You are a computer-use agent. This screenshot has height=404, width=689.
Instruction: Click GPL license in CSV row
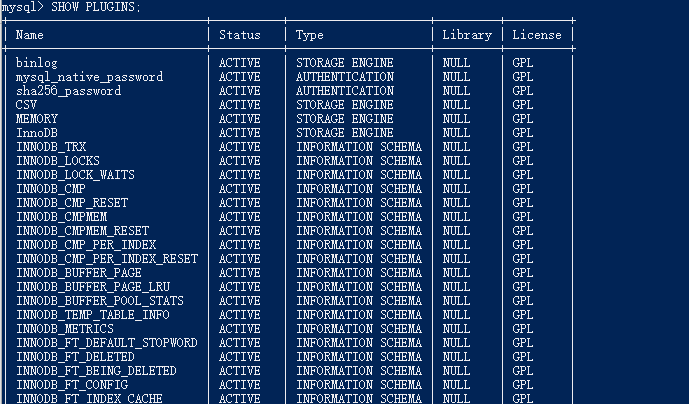[x=522, y=105]
